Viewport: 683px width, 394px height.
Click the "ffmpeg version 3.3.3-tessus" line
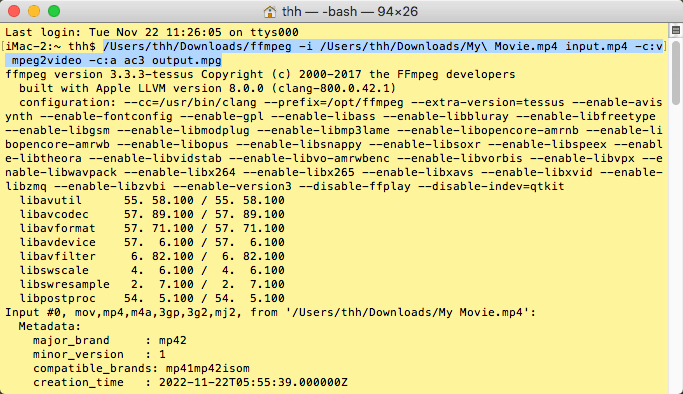(x=260, y=74)
